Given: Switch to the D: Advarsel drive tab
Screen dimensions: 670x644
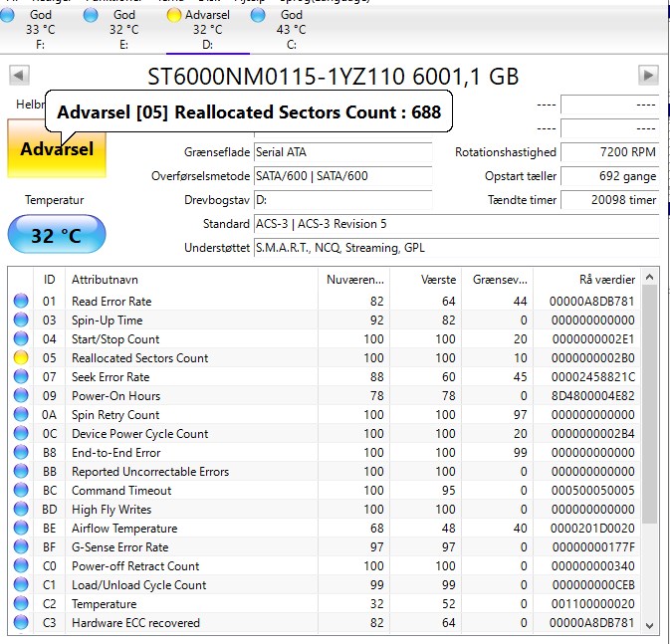Looking at the screenshot, I should 208,29.
